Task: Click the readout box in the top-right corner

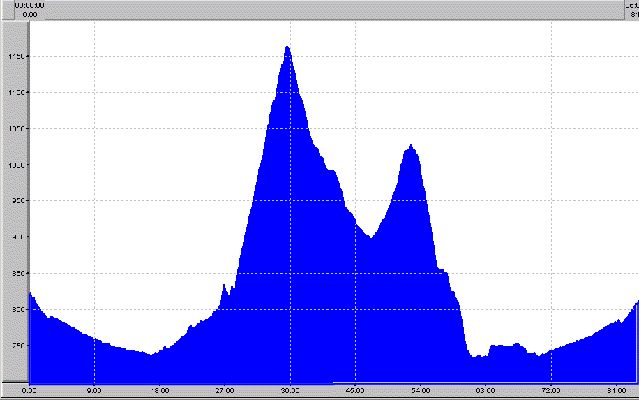Action: point(630,10)
